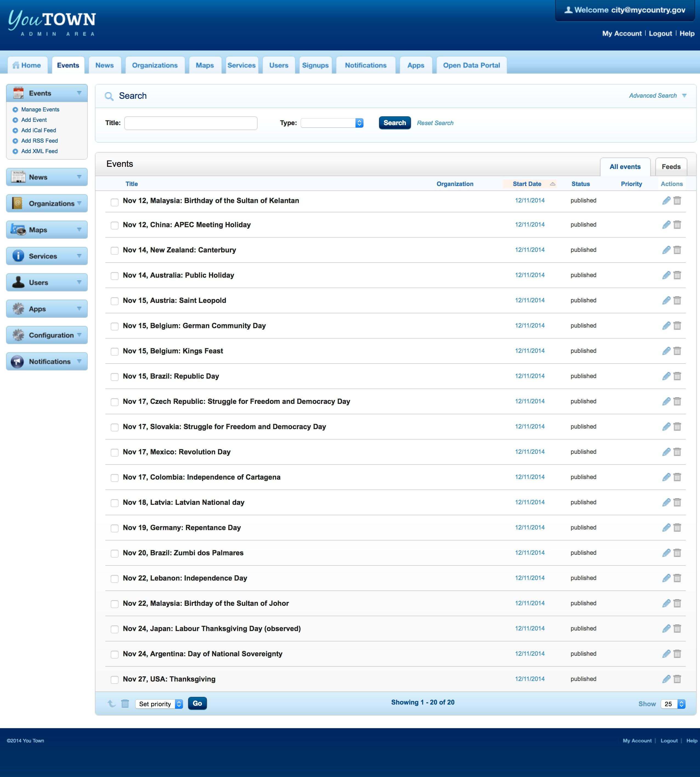Open Add RSS Feed link
Viewport: 700px width, 777px height.
point(39,141)
